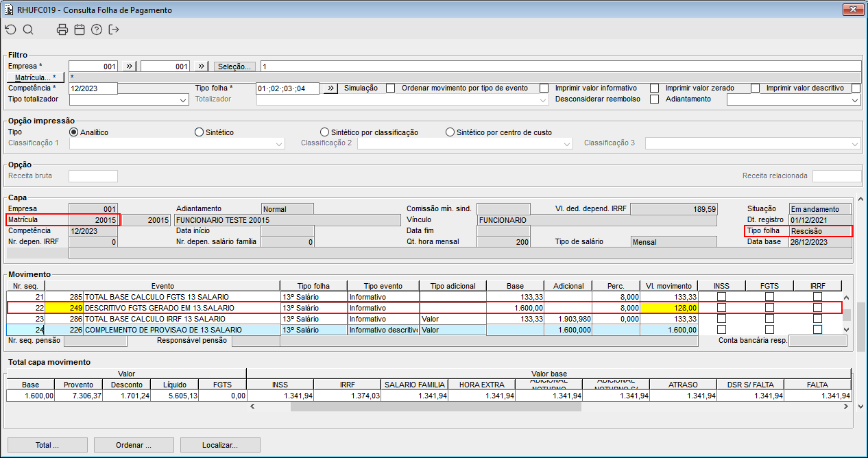Click the Receita relacionada input field
Image resolution: width=868 pixels, height=458 pixels.
tap(836, 176)
